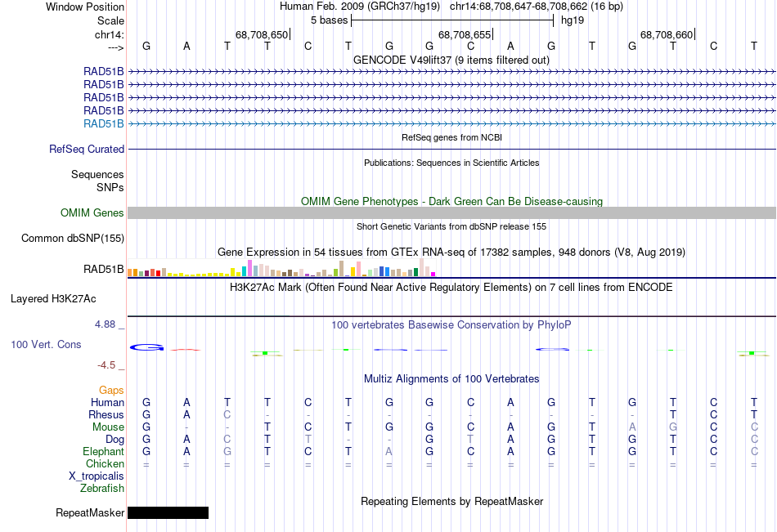The height and width of the screenshot is (532, 777).
Task: Open the H3K27Ac Mark ENCODE track title
Action: (451, 288)
